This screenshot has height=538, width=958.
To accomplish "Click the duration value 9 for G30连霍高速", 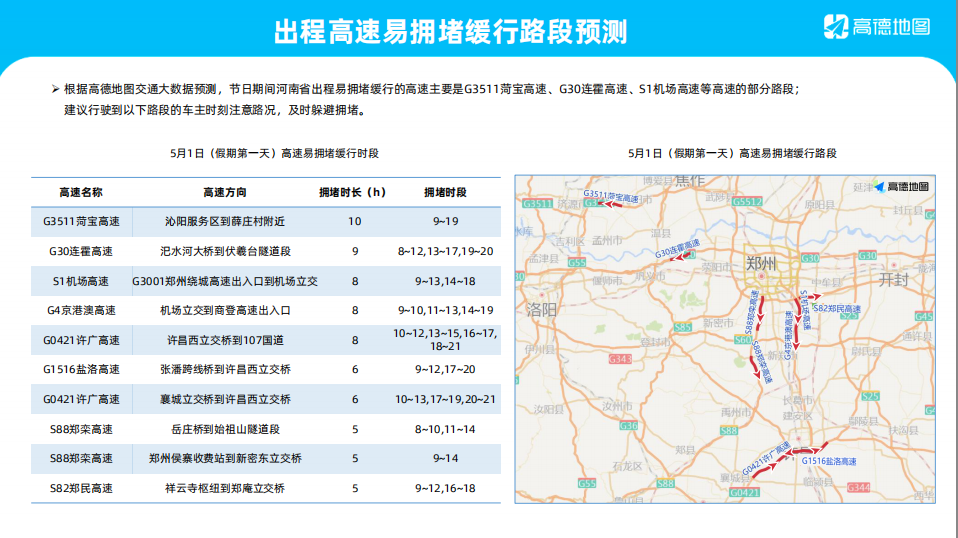I will click(355, 251).
